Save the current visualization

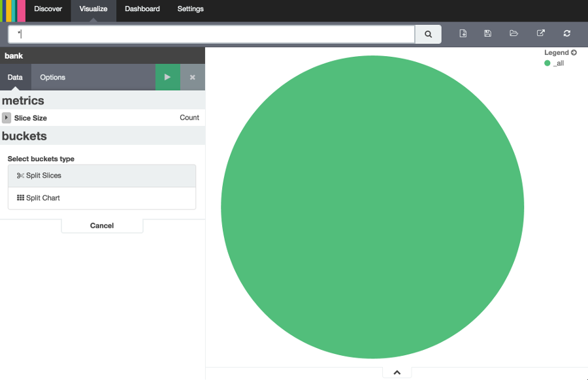[x=487, y=33]
